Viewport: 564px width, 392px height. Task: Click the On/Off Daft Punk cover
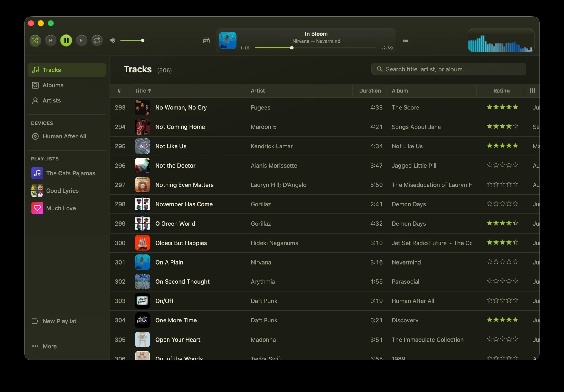[142, 301]
